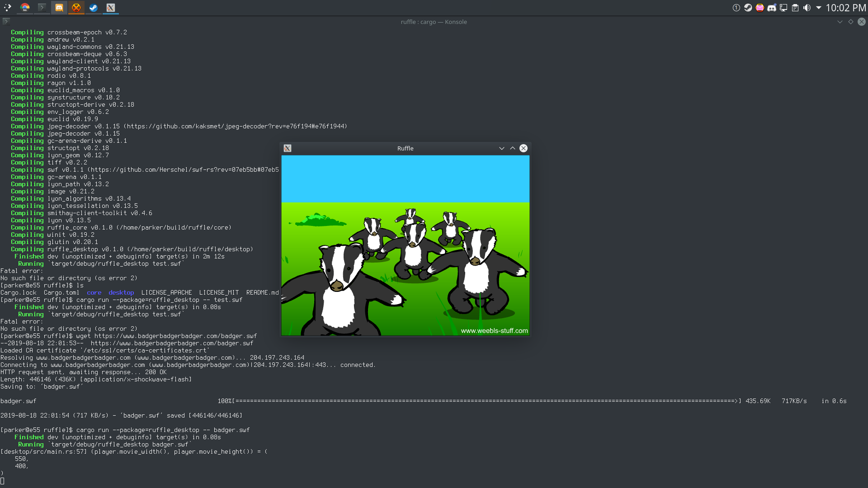Viewport: 868px width, 488px height.
Task: Switch to the Konsole taskbar entry
Action: click(42, 8)
